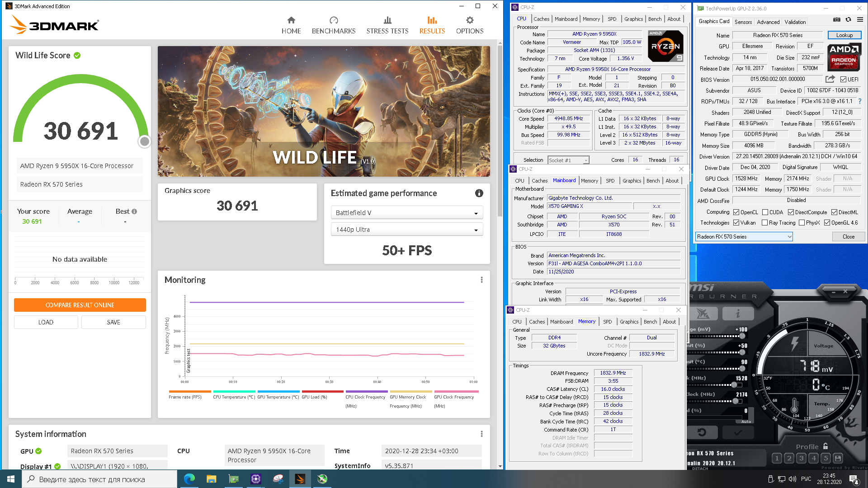Toggle the DirectML checkbox
The height and width of the screenshot is (488, 868).
pyautogui.click(x=834, y=212)
